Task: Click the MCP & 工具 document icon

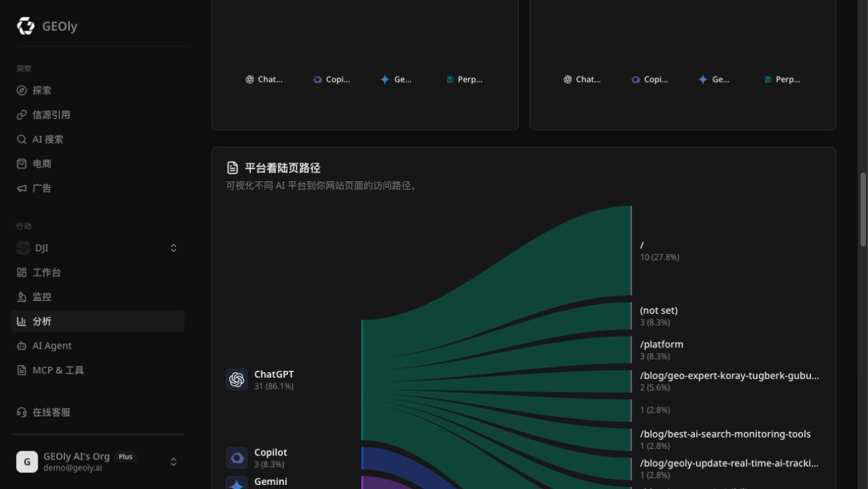Action: coord(22,370)
